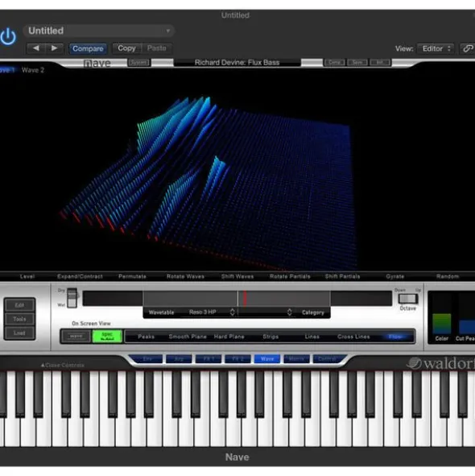The image size is (475, 476).
Task: Click the Copy button
Action: point(126,48)
